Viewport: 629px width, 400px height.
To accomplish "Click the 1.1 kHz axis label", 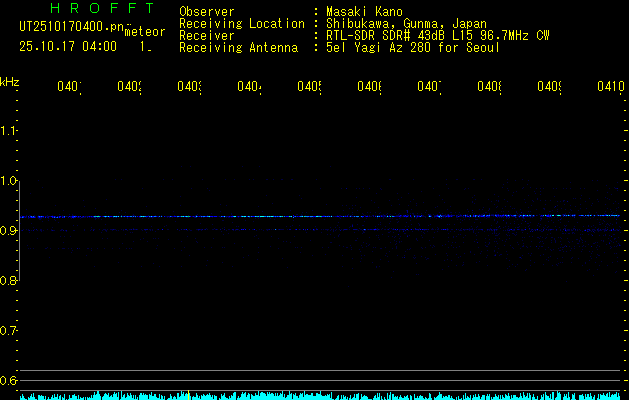I will [8, 131].
